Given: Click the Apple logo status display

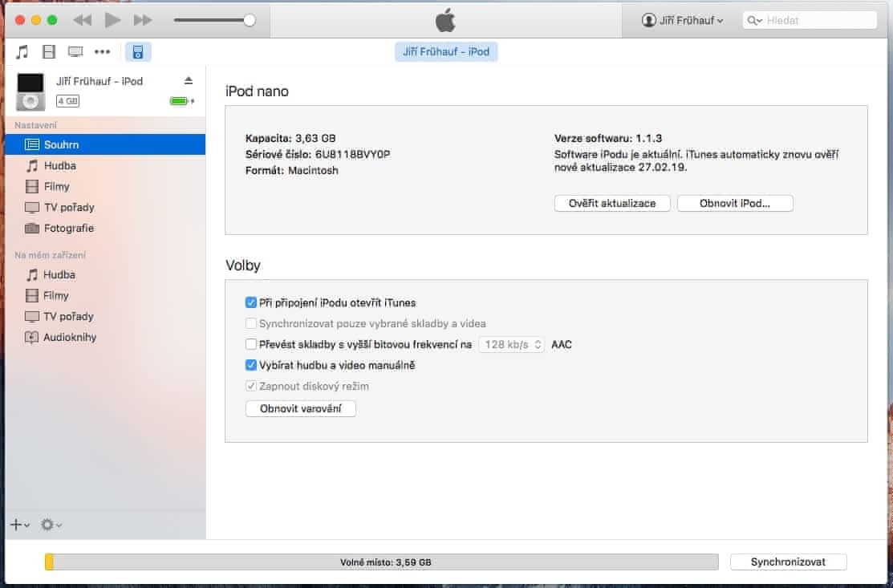Looking at the screenshot, I should pos(445,21).
